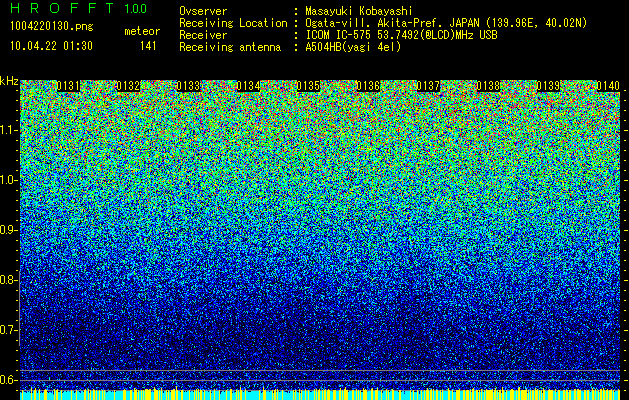Click the ICOM IC-575 53.7492 MHz USB text

(x=401, y=35)
